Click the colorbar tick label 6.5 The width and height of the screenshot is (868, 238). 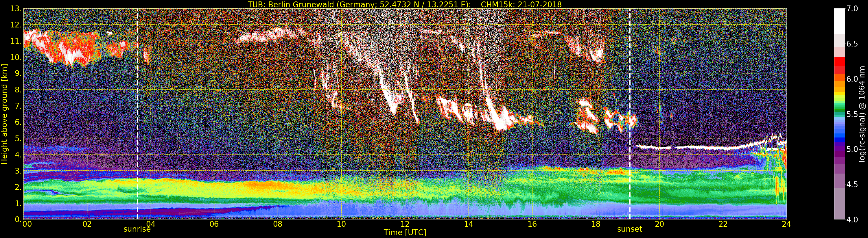click(x=852, y=44)
